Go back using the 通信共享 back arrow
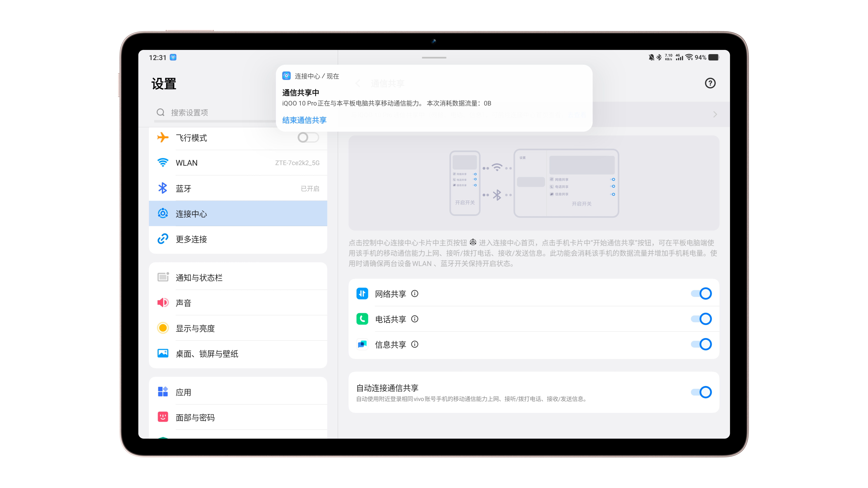868x488 pixels. pos(358,84)
